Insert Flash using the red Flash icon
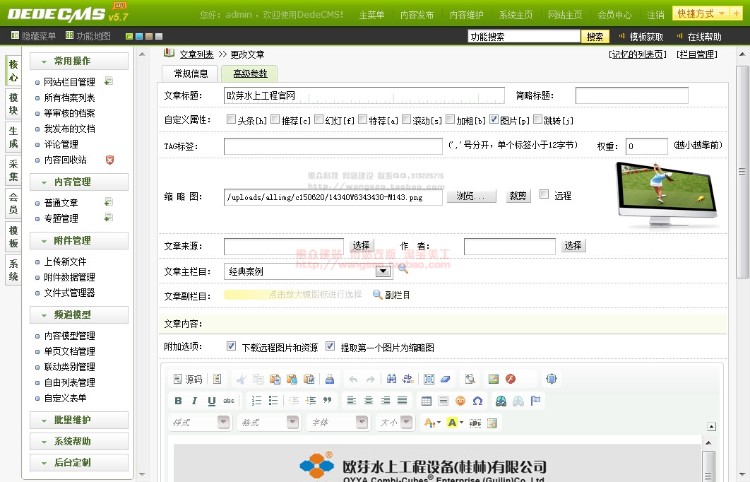 pyautogui.click(x=511, y=379)
